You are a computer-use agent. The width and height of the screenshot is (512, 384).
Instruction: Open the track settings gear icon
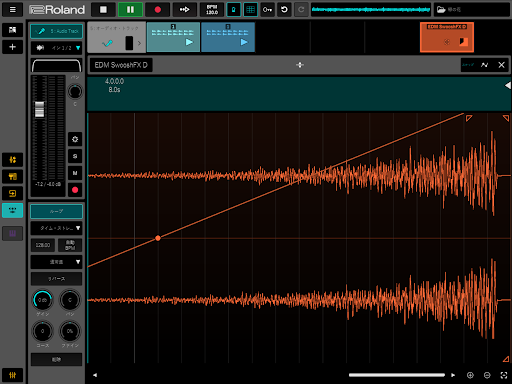click(x=75, y=139)
